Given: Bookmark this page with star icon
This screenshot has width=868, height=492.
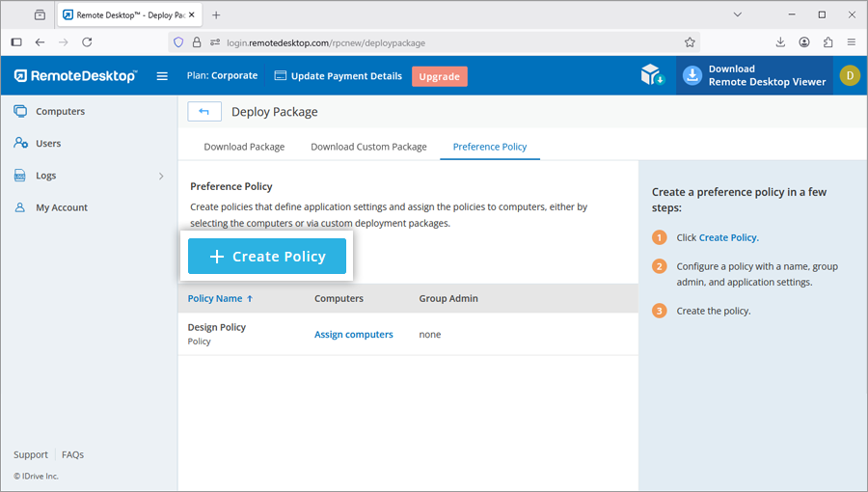Looking at the screenshot, I should [690, 42].
